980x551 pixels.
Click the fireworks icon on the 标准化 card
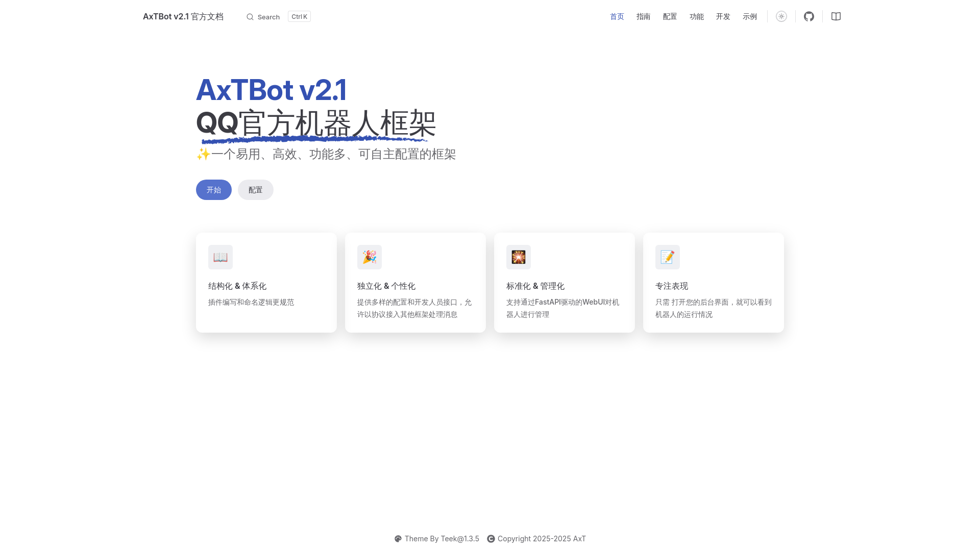coord(519,257)
